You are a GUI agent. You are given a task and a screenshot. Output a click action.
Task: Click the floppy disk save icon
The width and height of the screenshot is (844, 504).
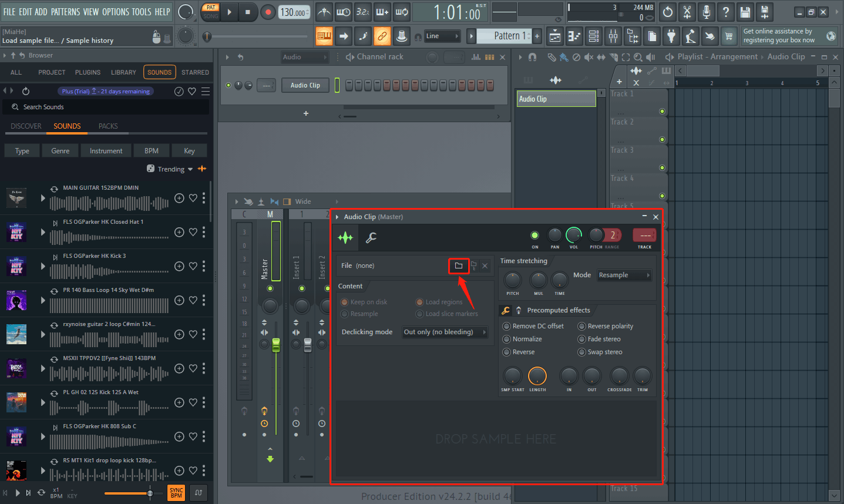(745, 12)
